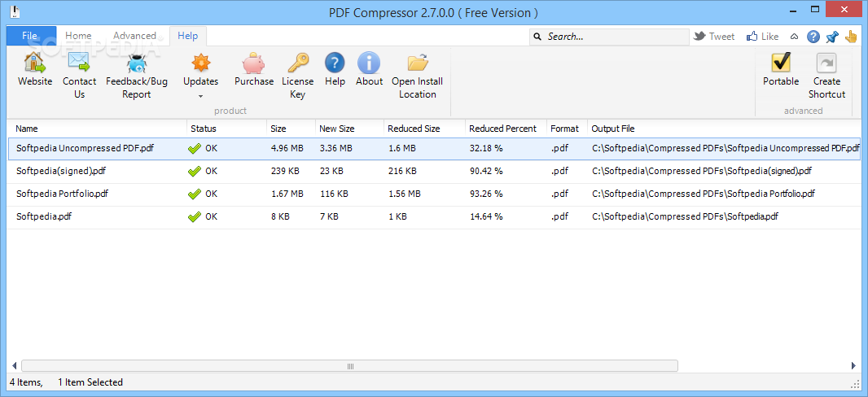This screenshot has height=397, width=868.
Task: Click the 4.96 MB size cell
Action: [287, 148]
